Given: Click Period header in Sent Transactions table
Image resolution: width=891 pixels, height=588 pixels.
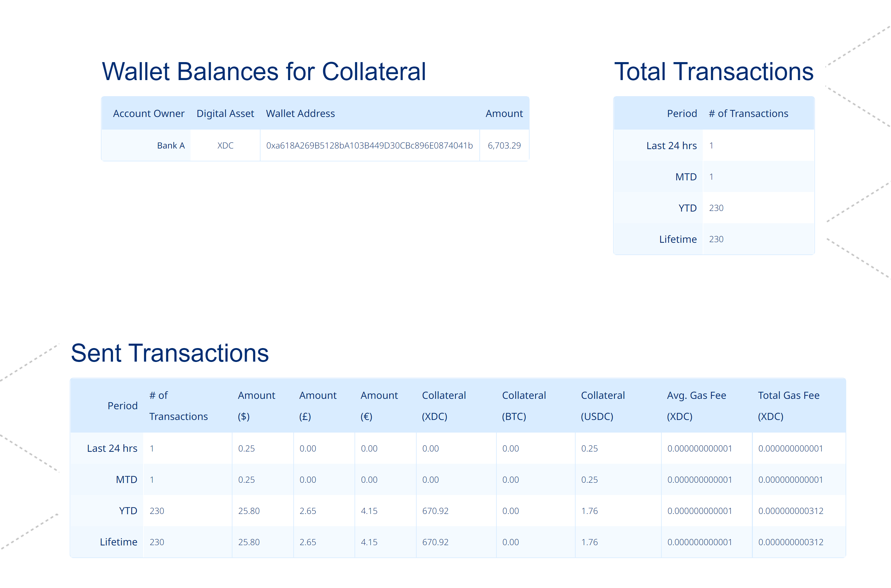Looking at the screenshot, I should (123, 405).
